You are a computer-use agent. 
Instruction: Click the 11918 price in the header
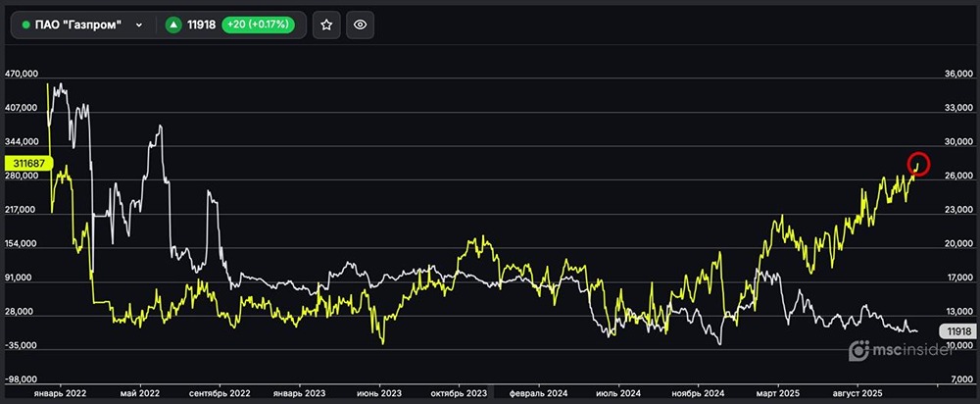[x=202, y=25]
